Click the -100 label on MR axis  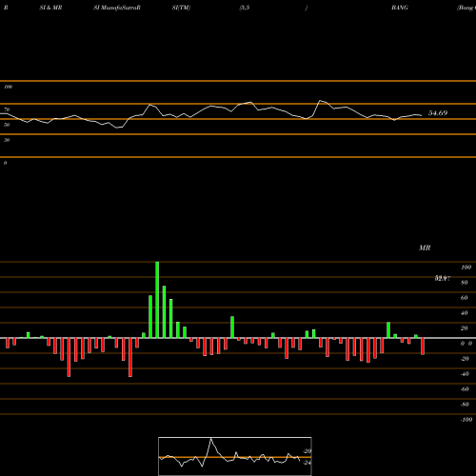466,420
